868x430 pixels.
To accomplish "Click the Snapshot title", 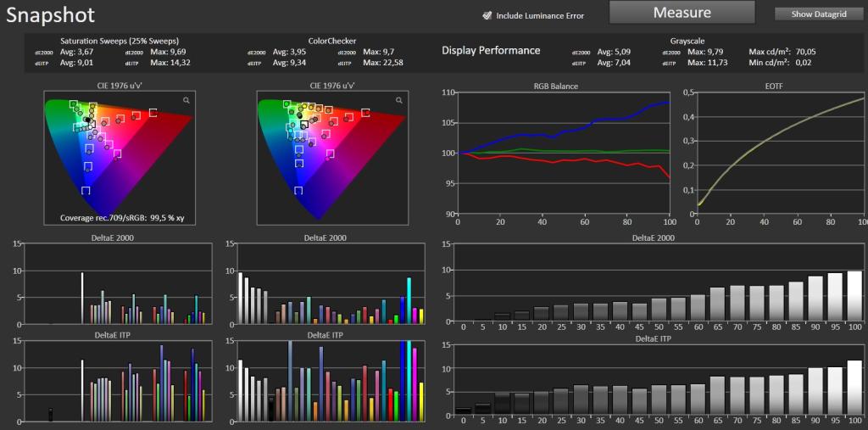I will click(x=50, y=15).
